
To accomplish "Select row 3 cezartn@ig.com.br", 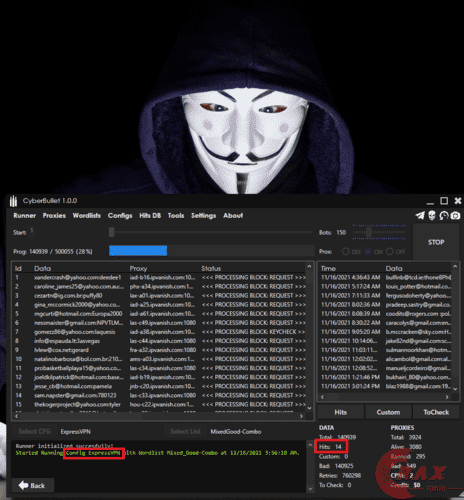I will click(x=160, y=296).
